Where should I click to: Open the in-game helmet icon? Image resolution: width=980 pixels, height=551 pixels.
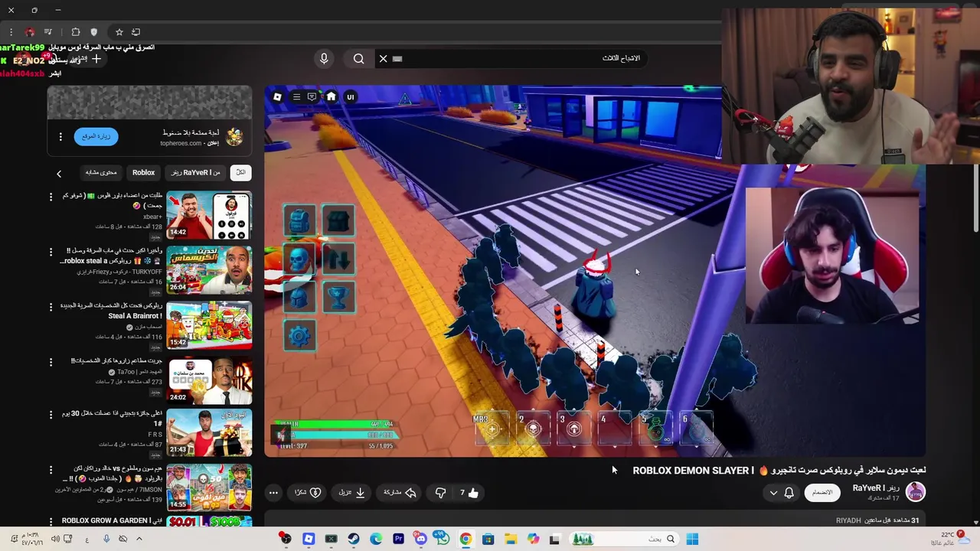point(299,297)
